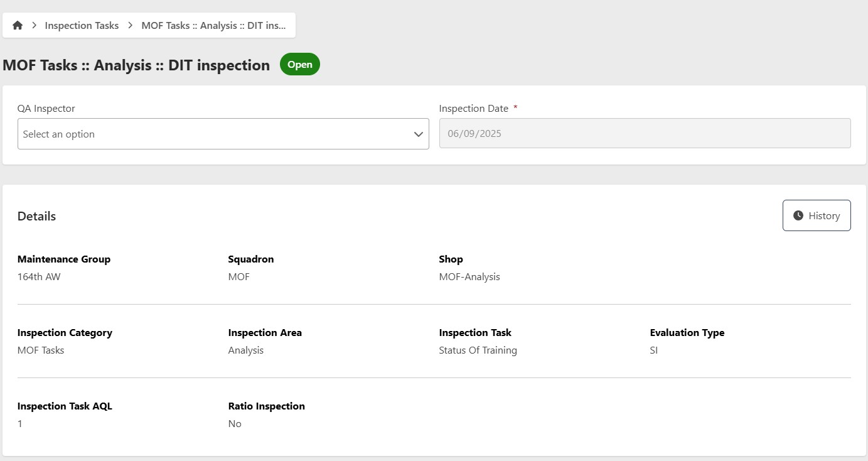Image resolution: width=868 pixels, height=461 pixels.
Task: Open the History button
Action: pyautogui.click(x=816, y=215)
